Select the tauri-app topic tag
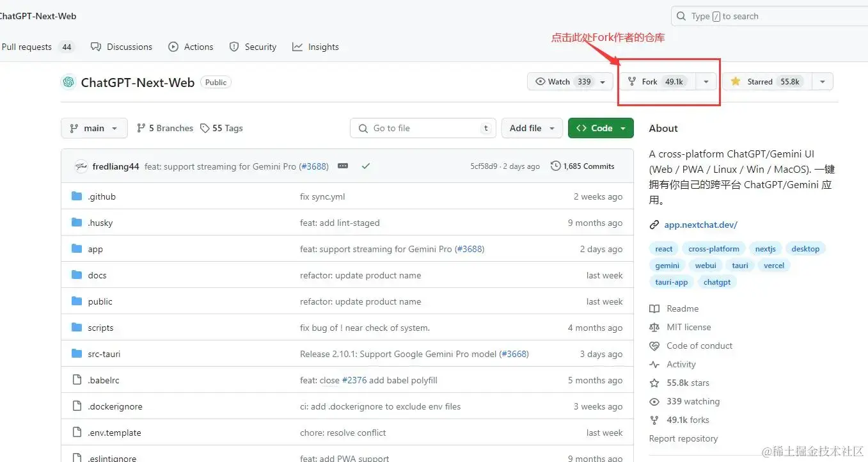Image resolution: width=868 pixels, height=462 pixels. 672,282
